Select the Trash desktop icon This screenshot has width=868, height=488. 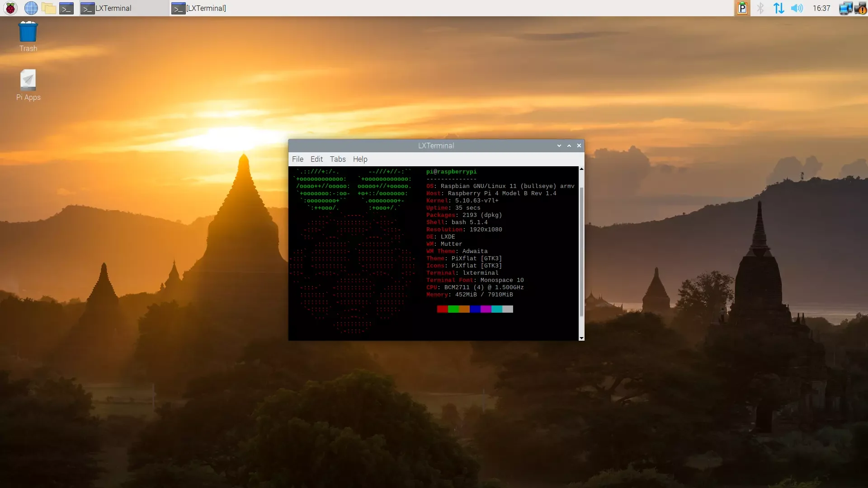tap(28, 37)
